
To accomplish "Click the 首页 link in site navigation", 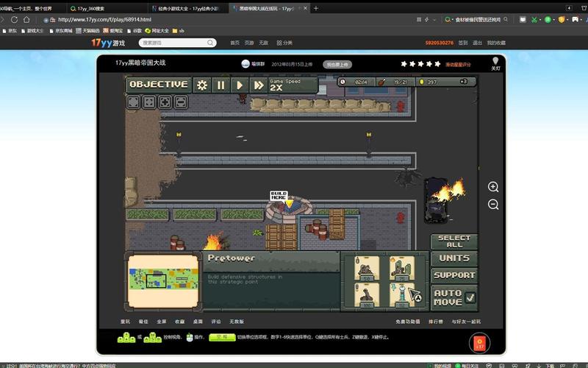I will point(234,43).
